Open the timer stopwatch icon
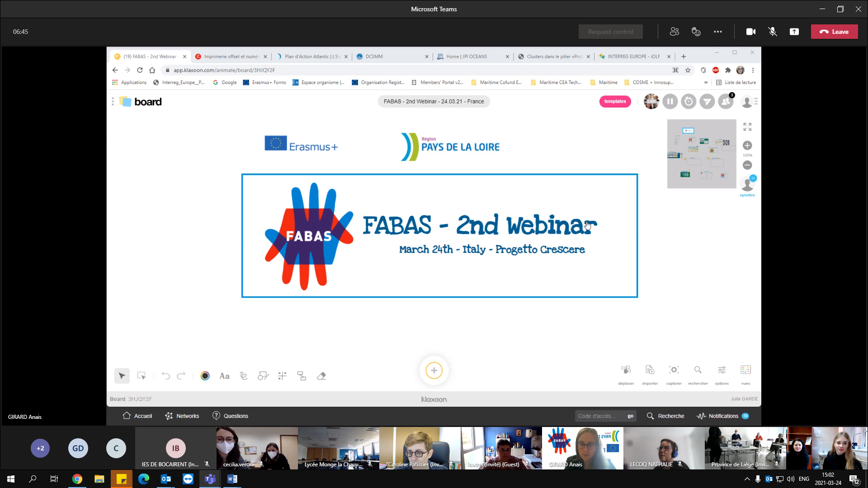 pyautogui.click(x=689, y=101)
